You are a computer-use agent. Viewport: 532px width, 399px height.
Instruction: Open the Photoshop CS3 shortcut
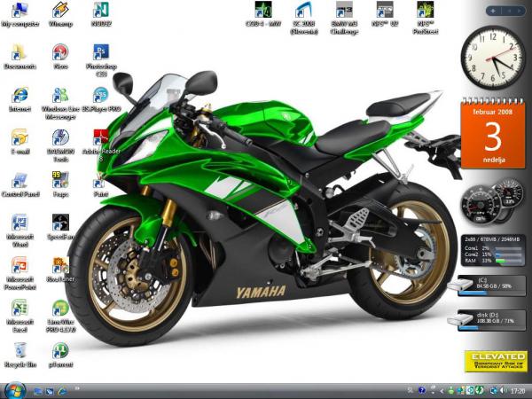coord(101,54)
